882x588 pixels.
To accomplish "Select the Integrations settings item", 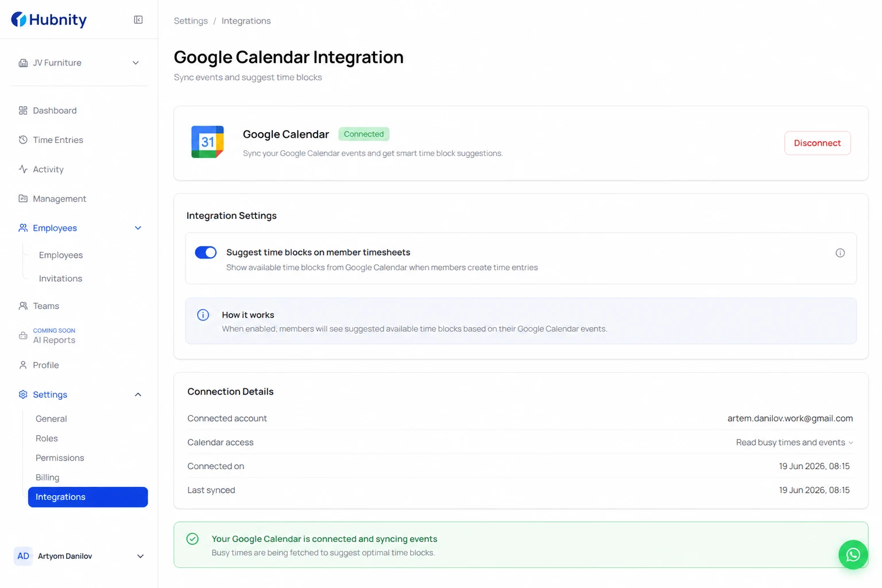I will [x=88, y=497].
